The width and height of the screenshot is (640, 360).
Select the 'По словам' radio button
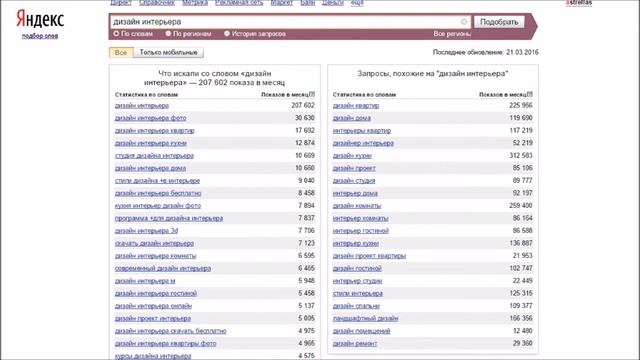(116, 34)
